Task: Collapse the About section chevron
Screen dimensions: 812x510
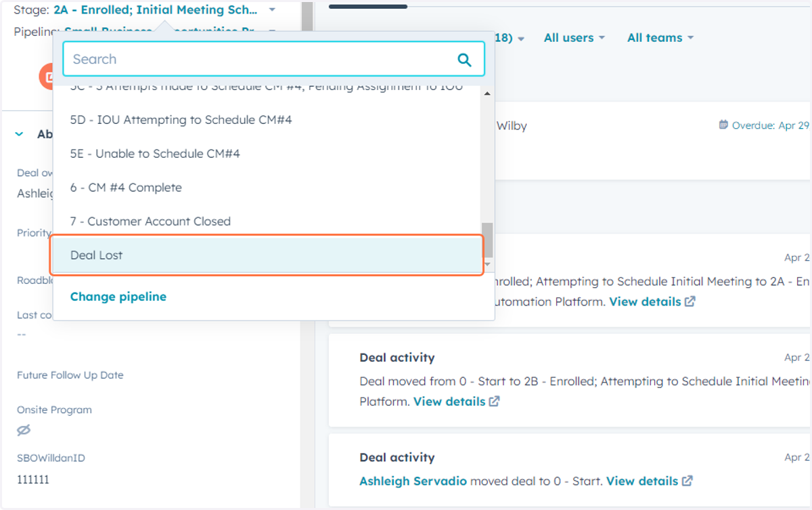Action: coord(19,134)
